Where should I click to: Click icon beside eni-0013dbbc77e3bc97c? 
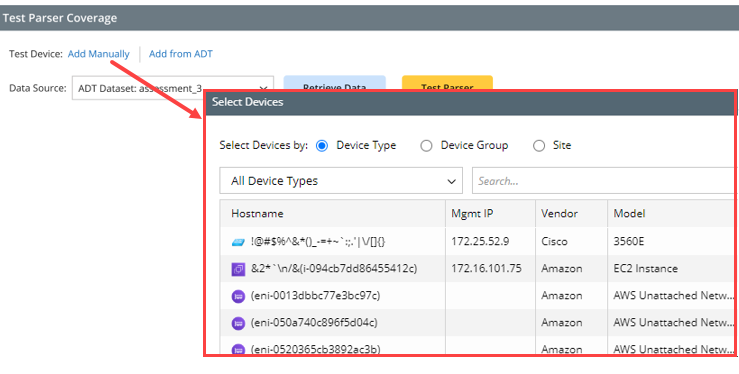point(238,296)
